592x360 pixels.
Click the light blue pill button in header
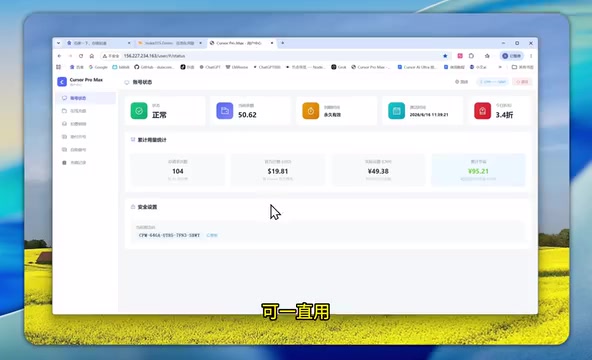pos(493,82)
